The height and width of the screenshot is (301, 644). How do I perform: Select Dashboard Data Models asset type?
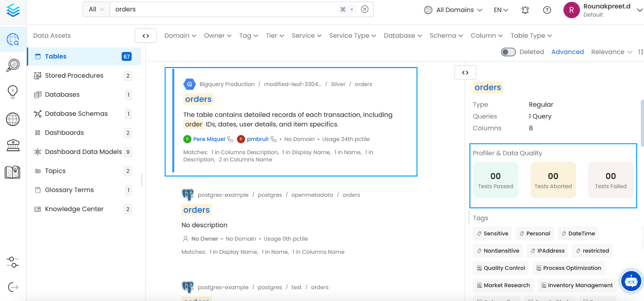[84, 152]
